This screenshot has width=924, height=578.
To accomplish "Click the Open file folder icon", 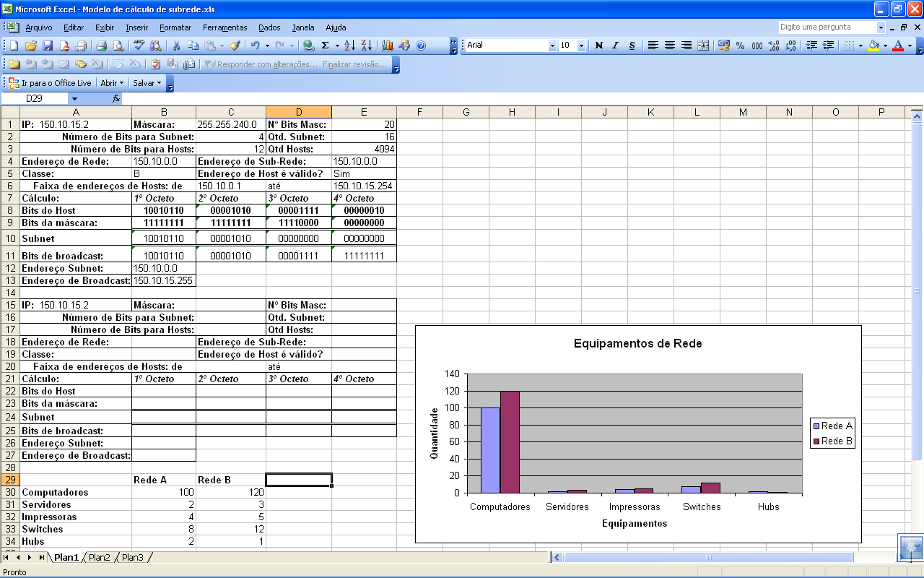I will coord(30,46).
